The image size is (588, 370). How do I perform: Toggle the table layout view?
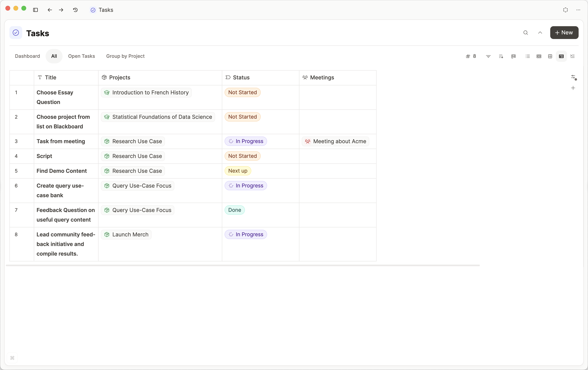(561, 56)
